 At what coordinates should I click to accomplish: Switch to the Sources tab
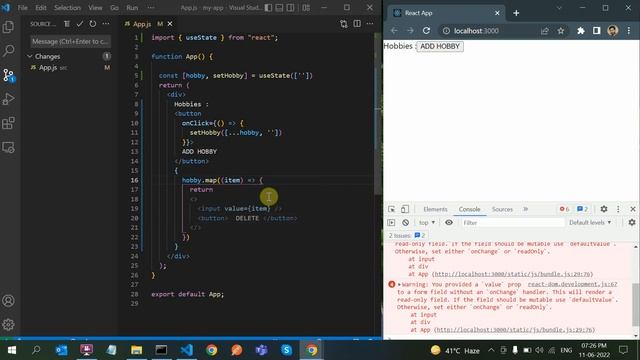[502, 209]
